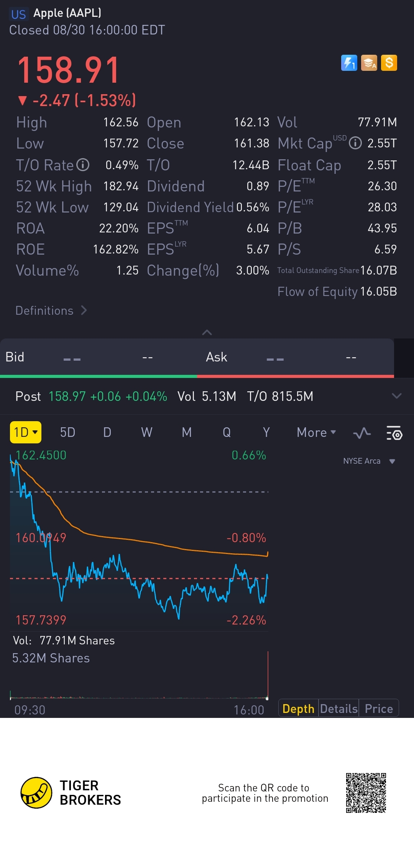Switch to the Depth tab
This screenshot has width=414, height=868.
[298, 709]
